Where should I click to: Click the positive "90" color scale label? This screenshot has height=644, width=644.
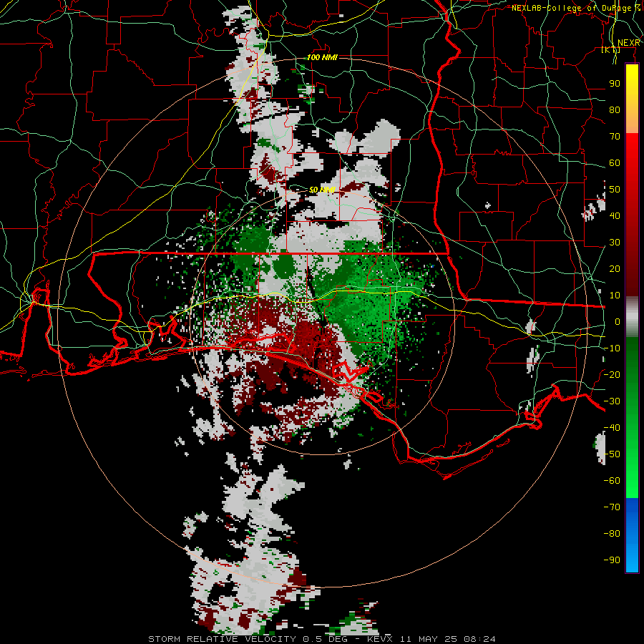click(615, 84)
